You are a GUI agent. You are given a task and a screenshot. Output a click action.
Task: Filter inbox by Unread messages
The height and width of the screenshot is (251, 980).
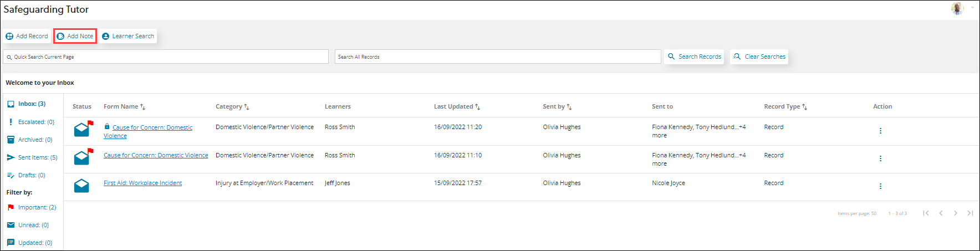33,225
